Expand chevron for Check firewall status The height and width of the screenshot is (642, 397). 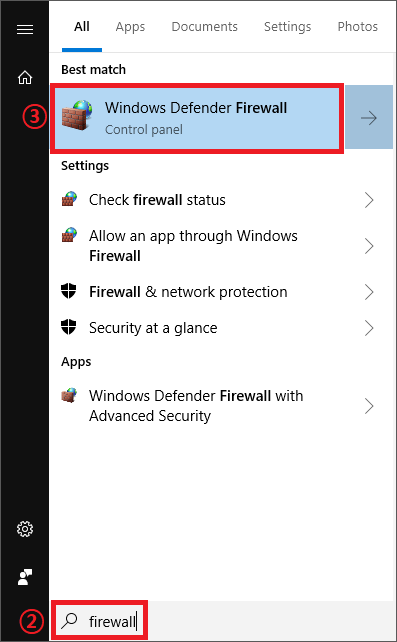point(369,200)
